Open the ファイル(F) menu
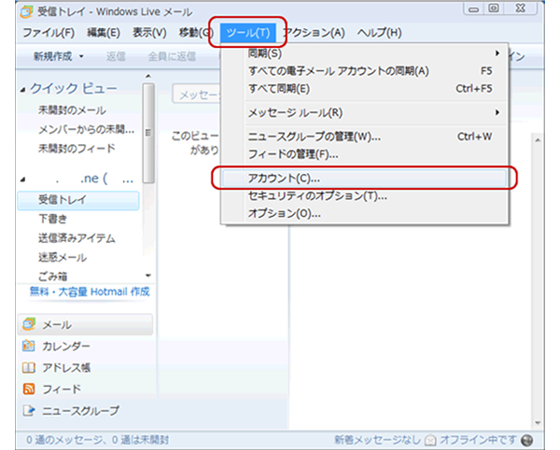This screenshot has height=450, width=560. coord(49,33)
